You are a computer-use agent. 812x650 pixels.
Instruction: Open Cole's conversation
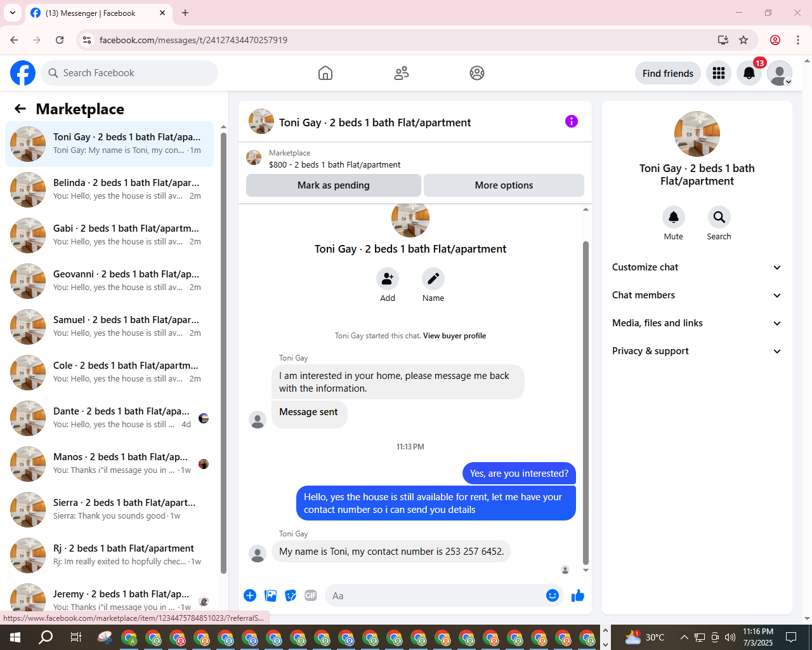tap(109, 373)
